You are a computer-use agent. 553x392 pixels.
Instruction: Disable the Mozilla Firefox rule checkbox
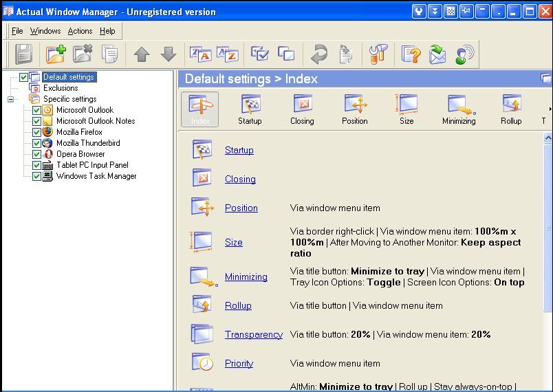coord(36,132)
